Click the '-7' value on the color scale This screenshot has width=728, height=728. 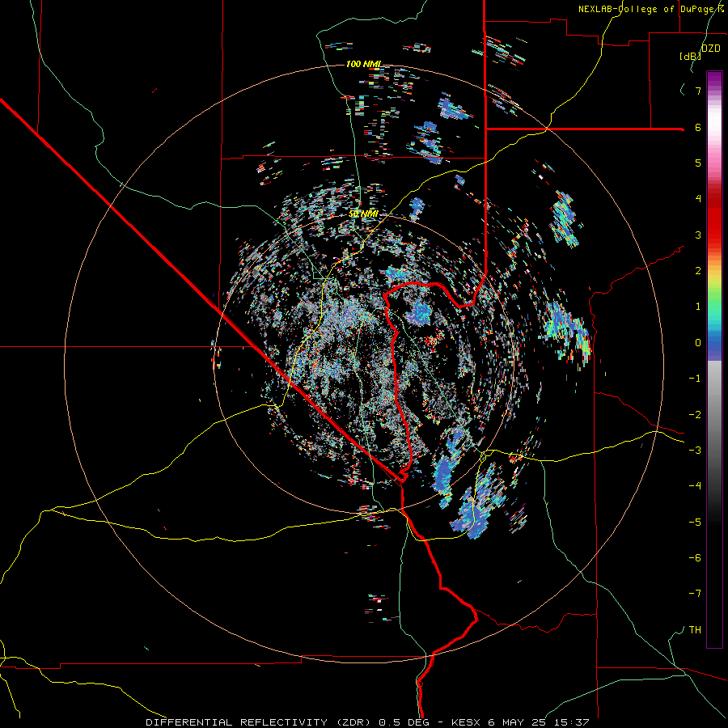695,594
